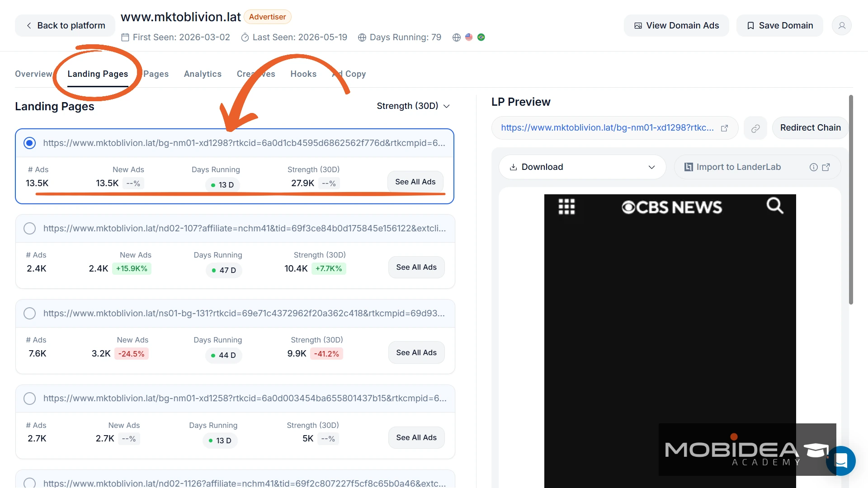
Task: Select the nd02-107 landing page radio
Action: pyautogui.click(x=29, y=229)
